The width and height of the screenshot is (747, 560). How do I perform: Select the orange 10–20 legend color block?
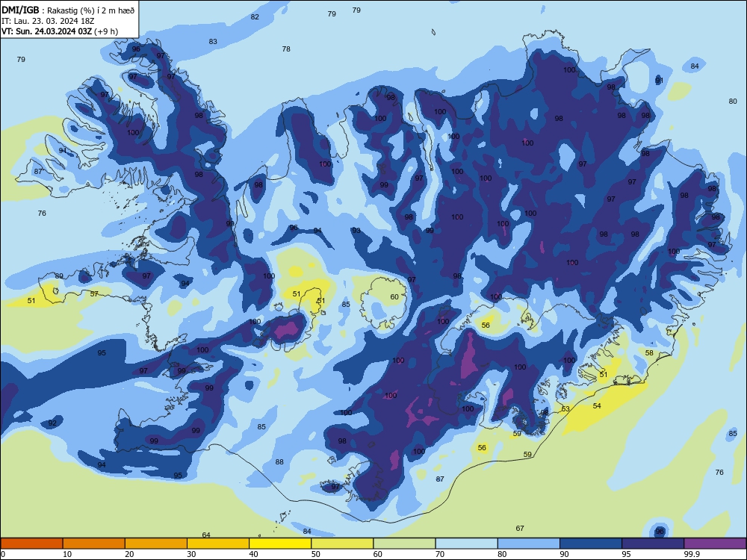pyautogui.click(x=94, y=544)
